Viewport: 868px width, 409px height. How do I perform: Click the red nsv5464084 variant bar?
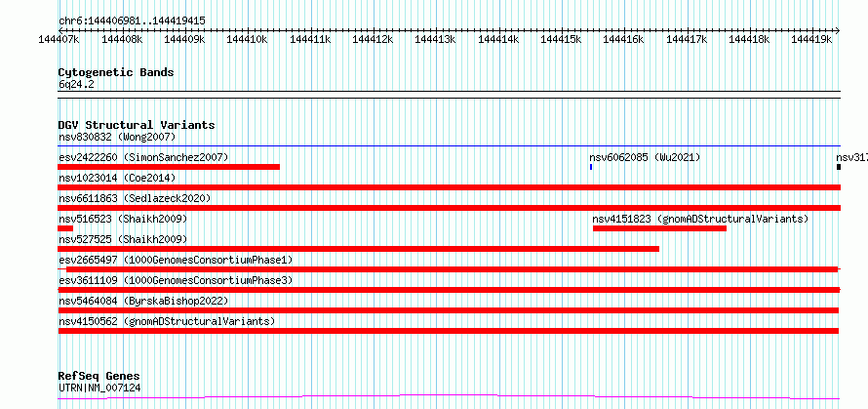(449, 310)
